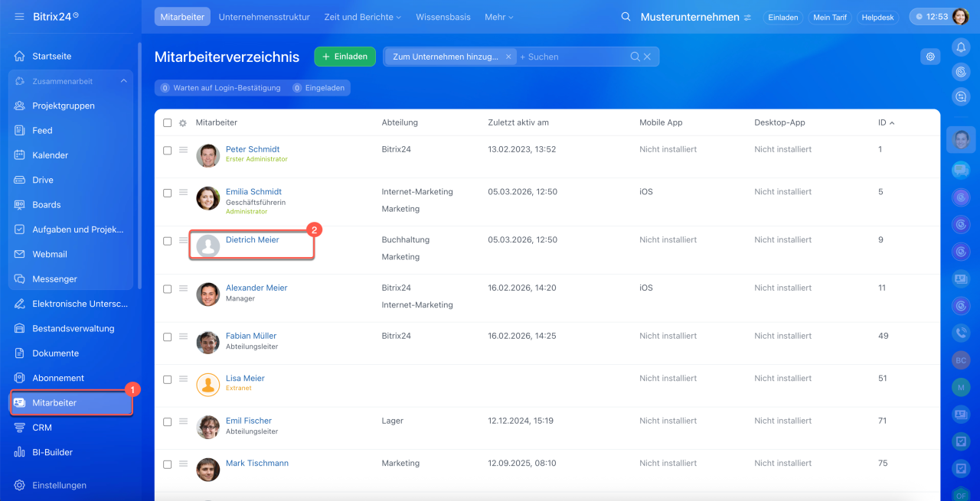
Task: Collapse the Zusammenarbeit sidebar section
Action: point(123,81)
